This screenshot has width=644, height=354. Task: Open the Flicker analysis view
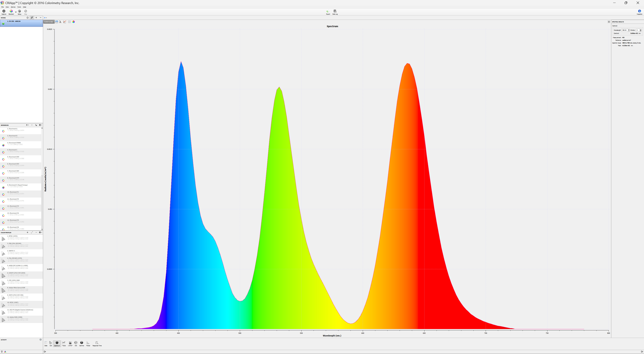tap(88, 343)
